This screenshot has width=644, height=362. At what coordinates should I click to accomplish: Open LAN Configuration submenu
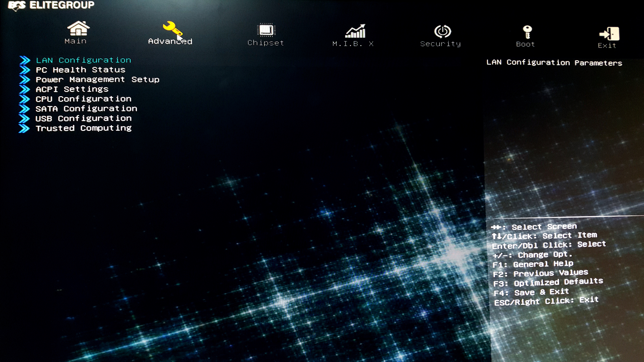point(84,60)
